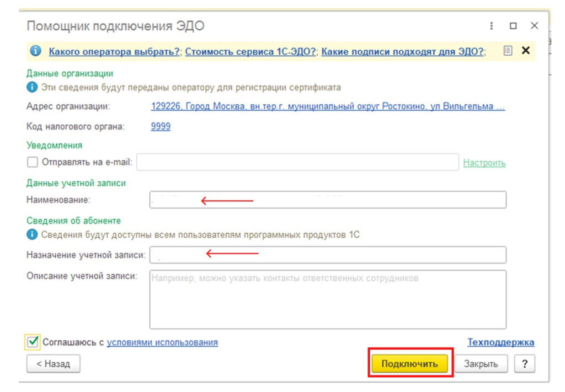Enable 'Отправлять на e-mail' checkbox
Screen dimensions: 565x392
click(33, 162)
